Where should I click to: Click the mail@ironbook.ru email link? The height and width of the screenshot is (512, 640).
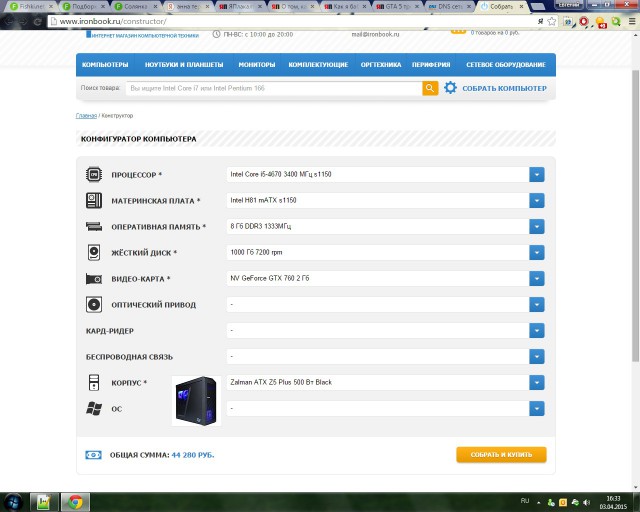pyautogui.click(x=375, y=34)
